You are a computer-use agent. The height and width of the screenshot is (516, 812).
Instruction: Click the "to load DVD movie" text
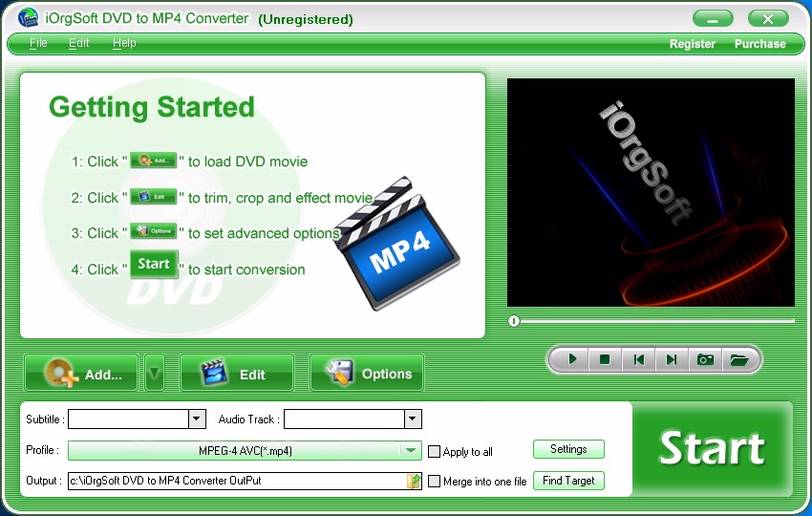247,161
